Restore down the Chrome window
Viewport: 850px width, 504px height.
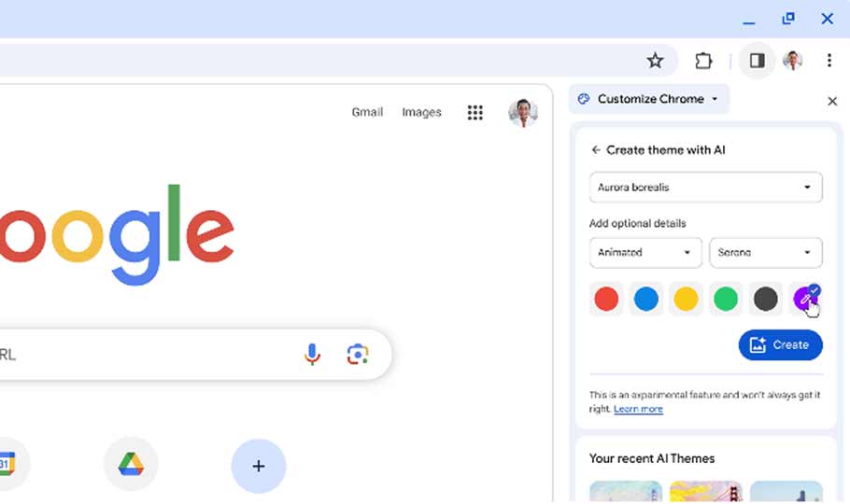pos(788,19)
